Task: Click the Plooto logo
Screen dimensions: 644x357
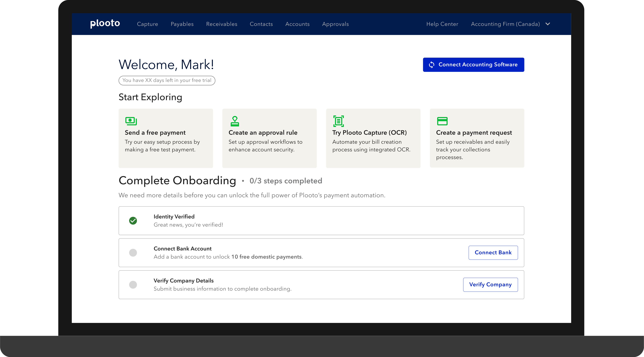Action: 105,23
